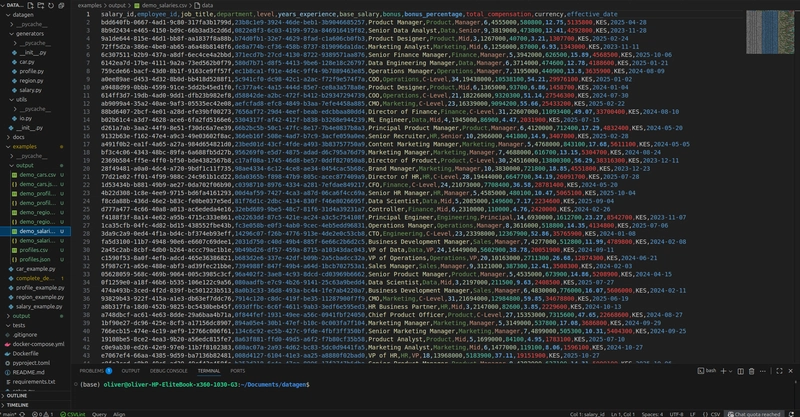Click the New File icon in Explorer header

tap(32, 6)
